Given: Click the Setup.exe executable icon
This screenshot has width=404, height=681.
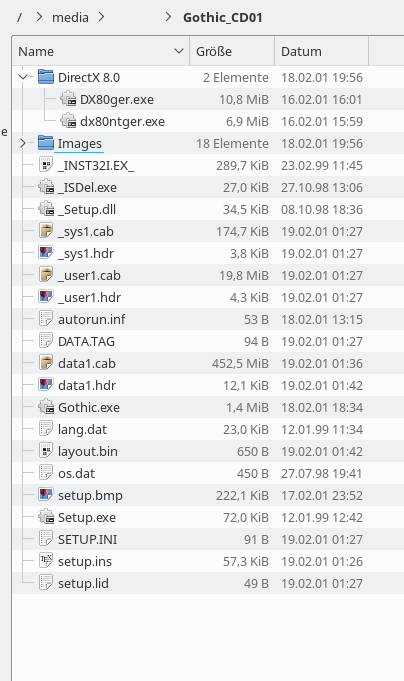Looking at the screenshot, I should pos(46,517).
